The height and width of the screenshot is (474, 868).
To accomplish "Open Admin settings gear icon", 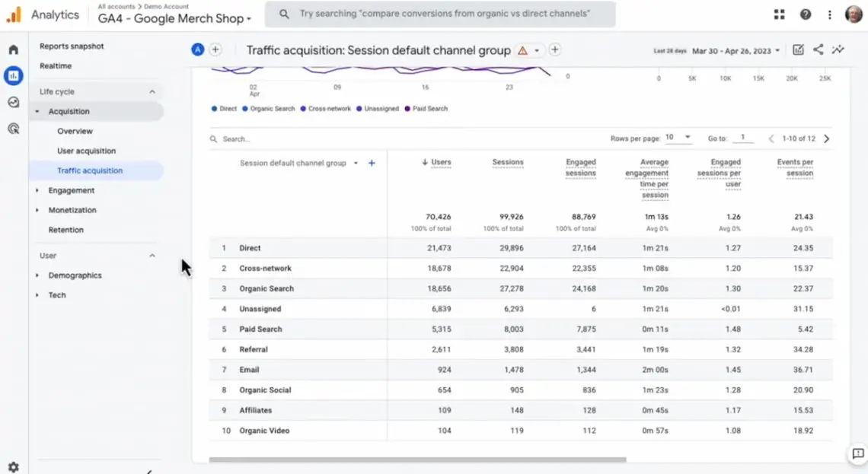I will pos(14,467).
